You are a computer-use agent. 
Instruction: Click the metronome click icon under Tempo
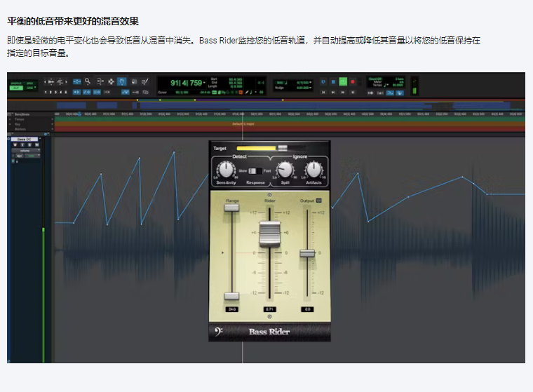[380, 93]
